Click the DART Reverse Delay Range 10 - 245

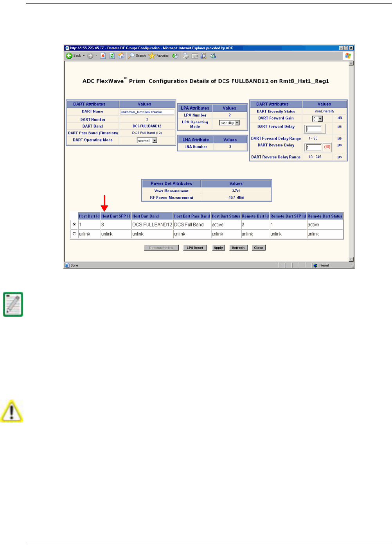coord(315,157)
